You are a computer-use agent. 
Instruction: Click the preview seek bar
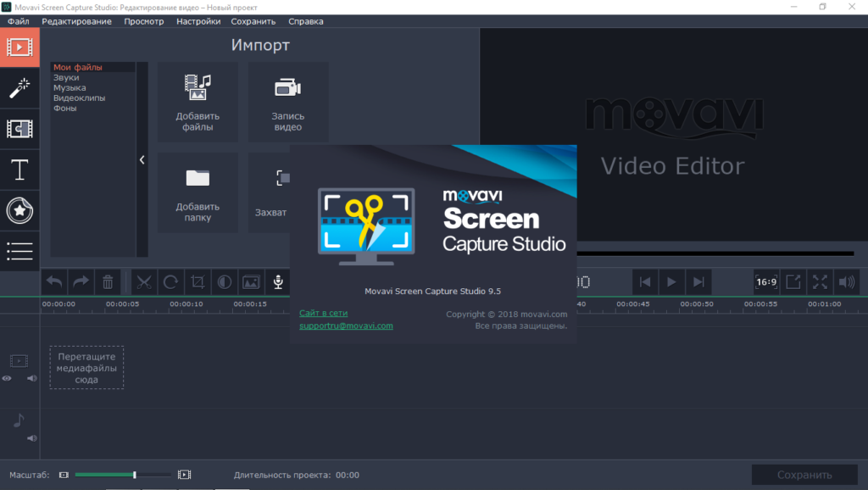tap(715, 253)
